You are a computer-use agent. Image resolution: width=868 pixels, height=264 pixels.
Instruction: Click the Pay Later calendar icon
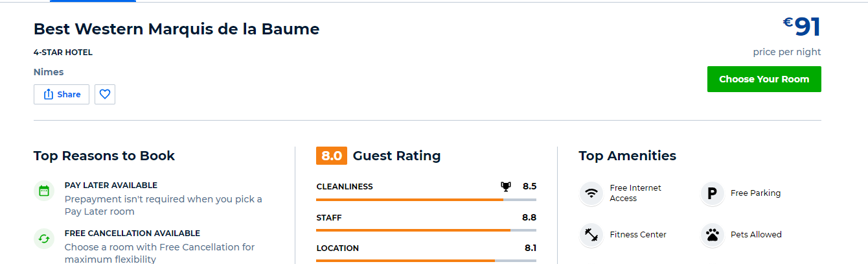click(x=44, y=191)
